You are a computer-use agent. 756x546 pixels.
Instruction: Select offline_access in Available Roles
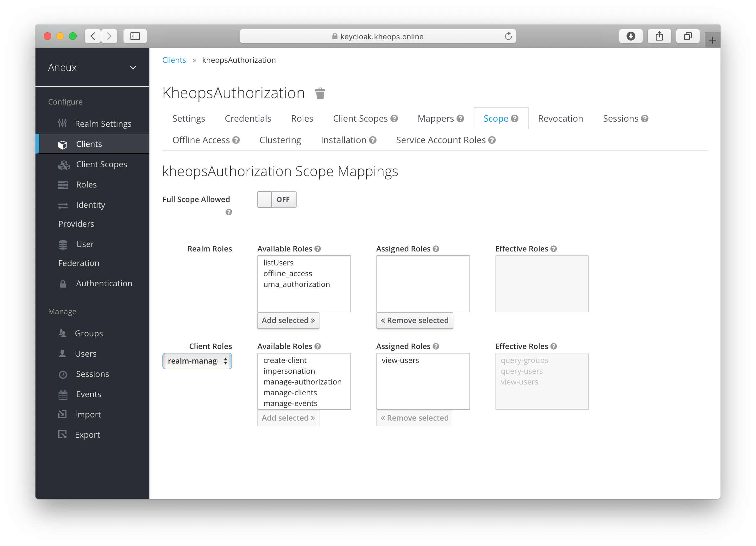click(x=288, y=274)
